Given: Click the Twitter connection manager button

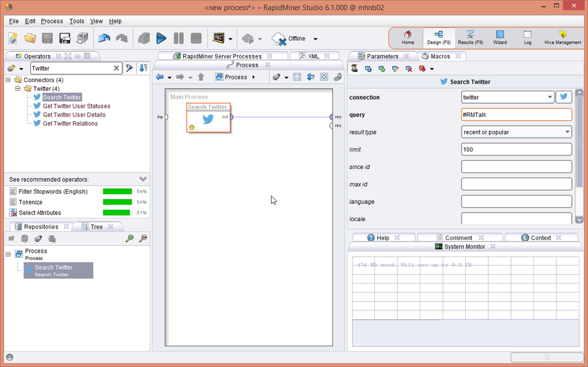Looking at the screenshot, I should click(x=564, y=97).
